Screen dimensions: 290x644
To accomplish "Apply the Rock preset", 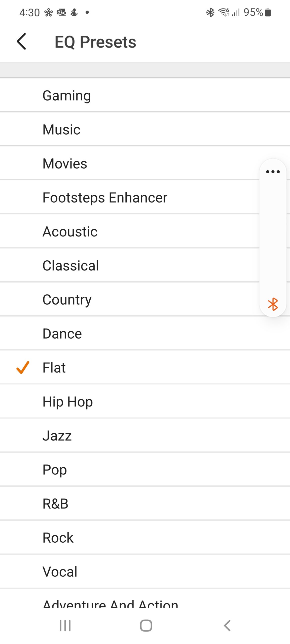I will 58,538.
